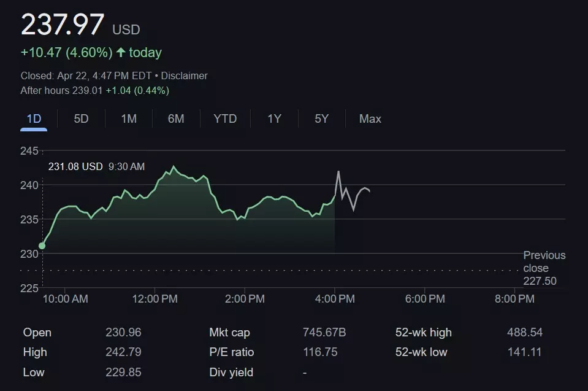Click the 4:00 PM axis label
Viewport: 588px width, 391px height.
tap(335, 299)
